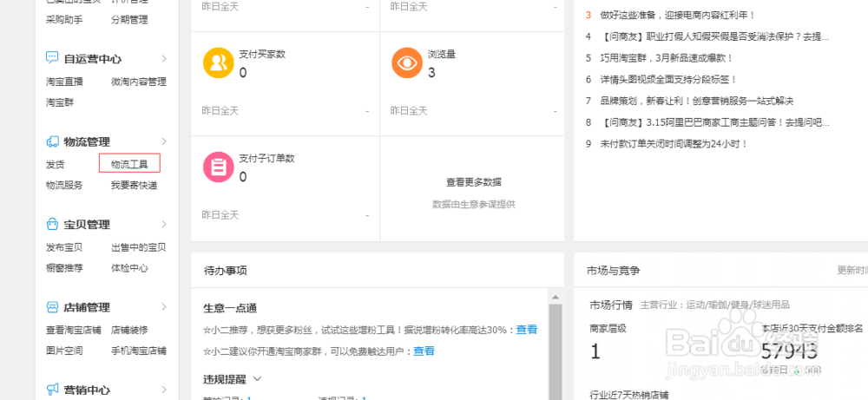The image size is (868, 400).
Task: Click the 行业近7天热销店铺 text
Action: point(629,395)
